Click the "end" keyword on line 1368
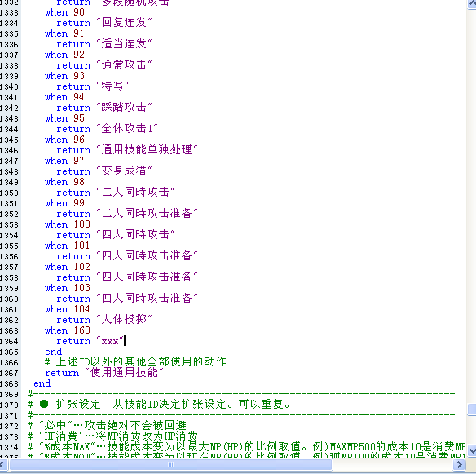 click(x=42, y=383)
